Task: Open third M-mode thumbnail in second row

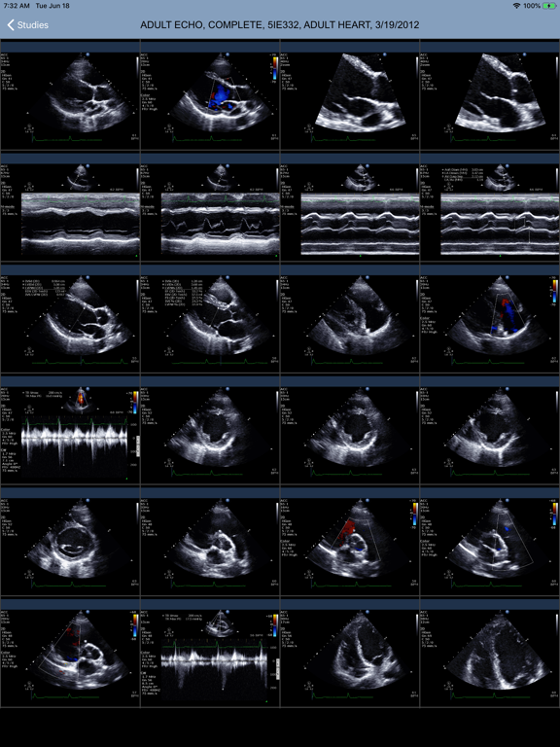Action: [x=350, y=207]
